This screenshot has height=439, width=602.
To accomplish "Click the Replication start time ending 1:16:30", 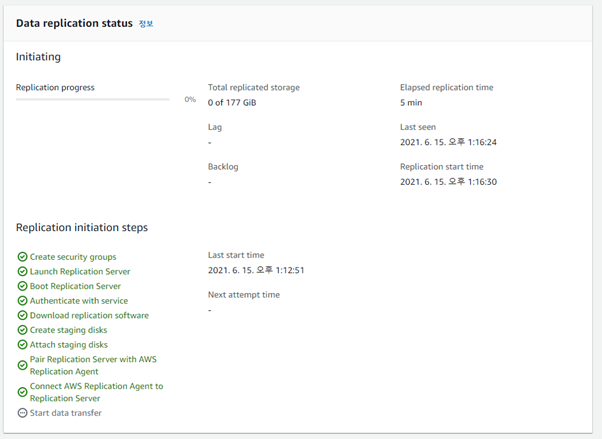I will pos(448,182).
